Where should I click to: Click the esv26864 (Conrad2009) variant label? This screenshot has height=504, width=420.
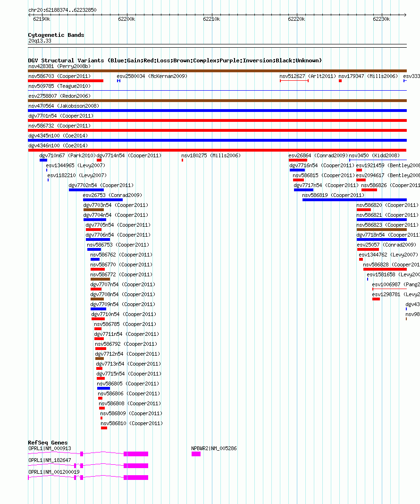coord(318,155)
